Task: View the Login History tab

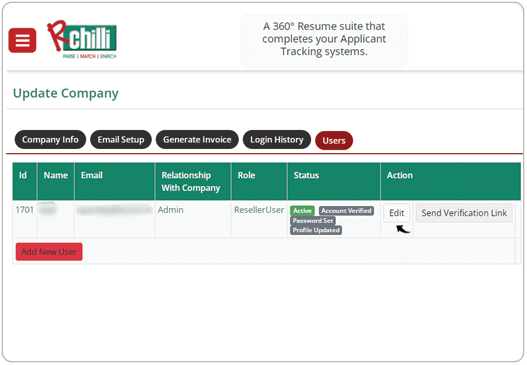Action: click(x=277, y=139)
